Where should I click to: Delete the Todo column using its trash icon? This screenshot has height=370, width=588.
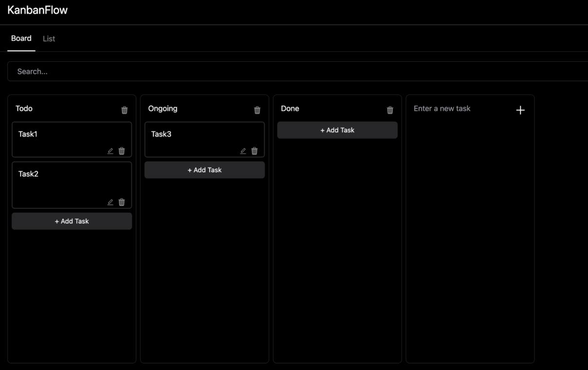click(x=125, y=110)
